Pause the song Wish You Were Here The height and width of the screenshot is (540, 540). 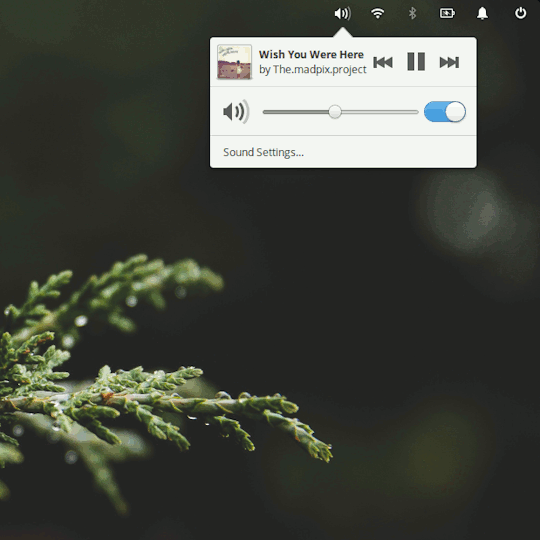click(x=416, y=62)
